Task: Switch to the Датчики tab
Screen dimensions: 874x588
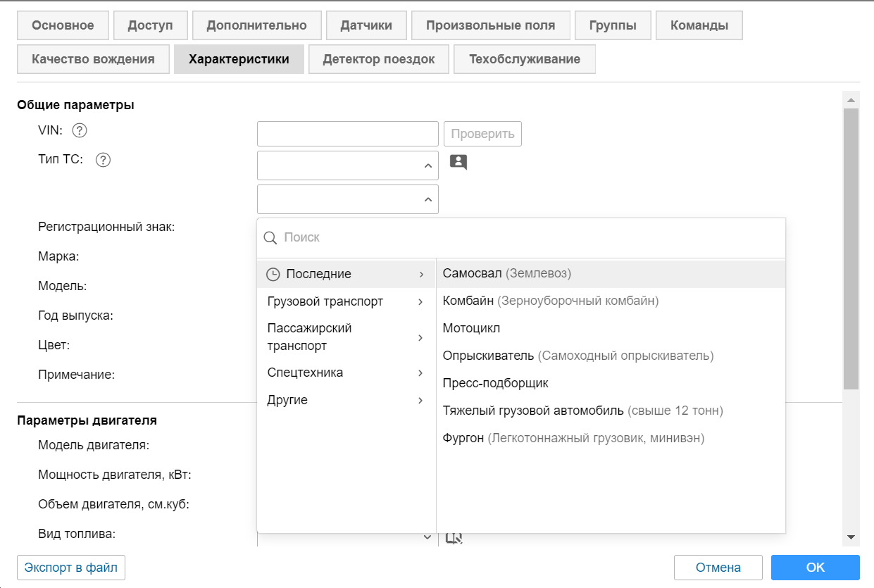Action: tap(366, 25)
